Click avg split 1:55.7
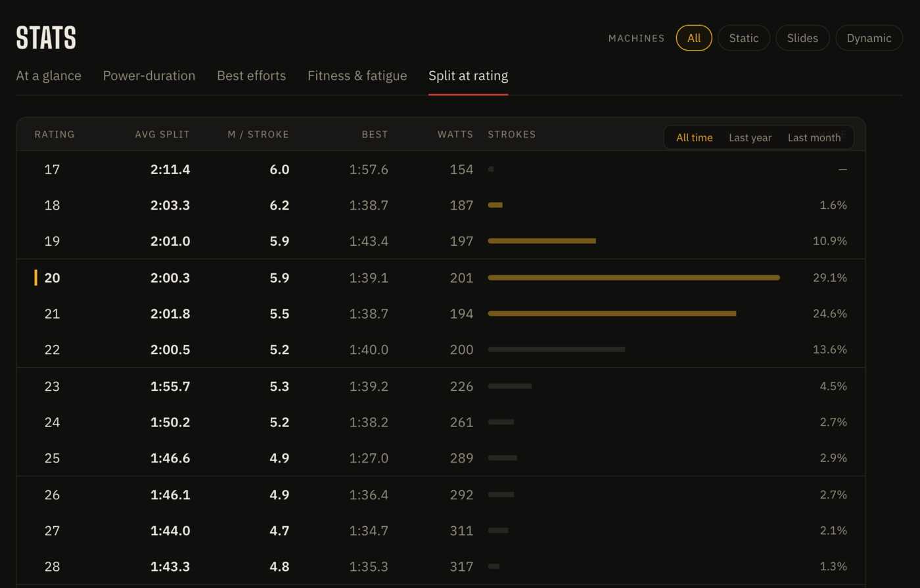920x588 pixels. [170, 386]
